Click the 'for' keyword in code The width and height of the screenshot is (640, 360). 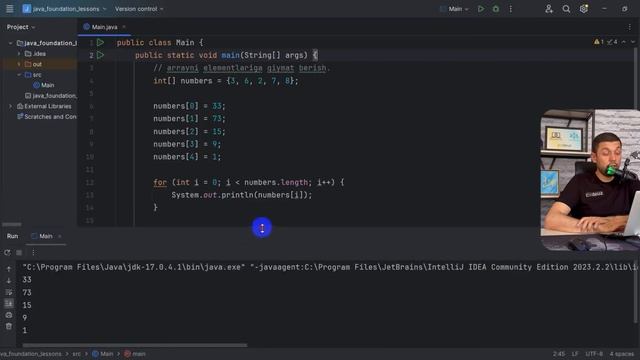pyautogui.click(x=160, y=182)
